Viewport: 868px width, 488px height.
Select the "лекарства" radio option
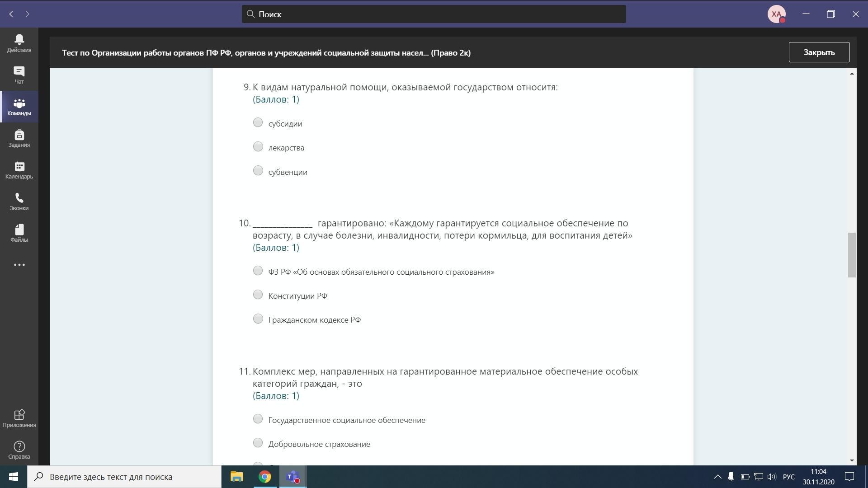(x=258, y=146)
